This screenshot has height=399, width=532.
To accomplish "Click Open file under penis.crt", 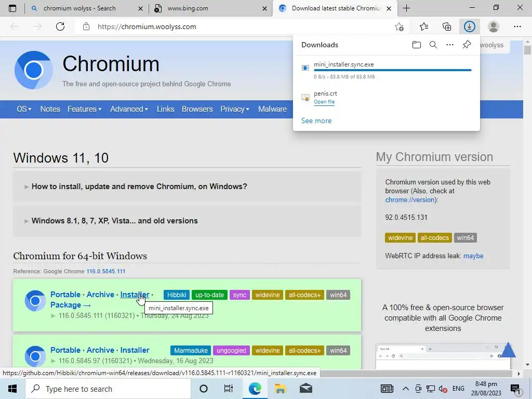I will (324, 102).
